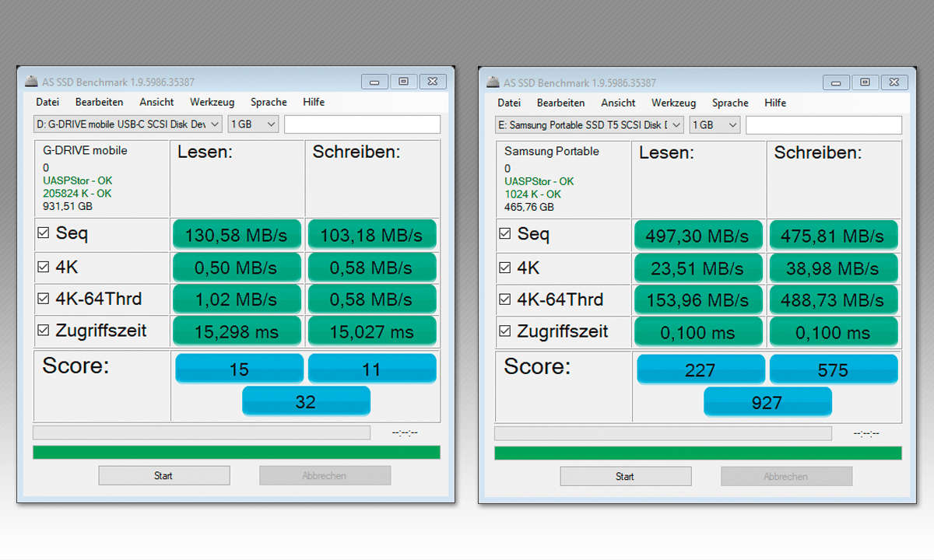Click Start button in G-DRIVE window

[163, 475]
